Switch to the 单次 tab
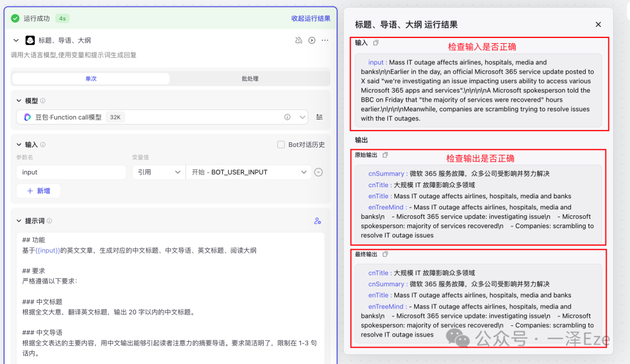Viewport: 630px width, 364px height. (91, 79)
